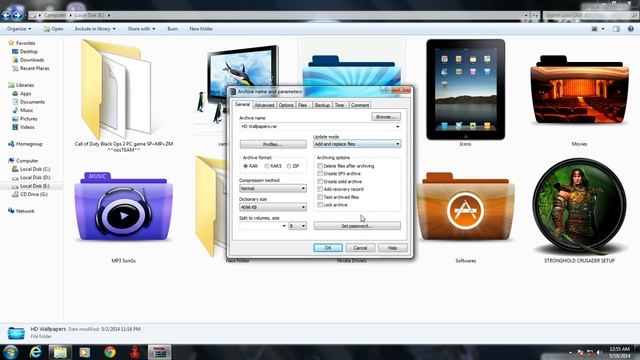Confirm the archive dialog with OK
The image size is (640, 360).
(328, 248)
